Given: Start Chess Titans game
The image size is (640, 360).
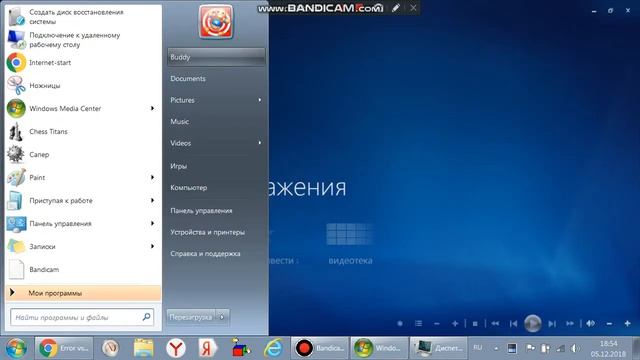Looking at the screenshot, I should 83,131.
